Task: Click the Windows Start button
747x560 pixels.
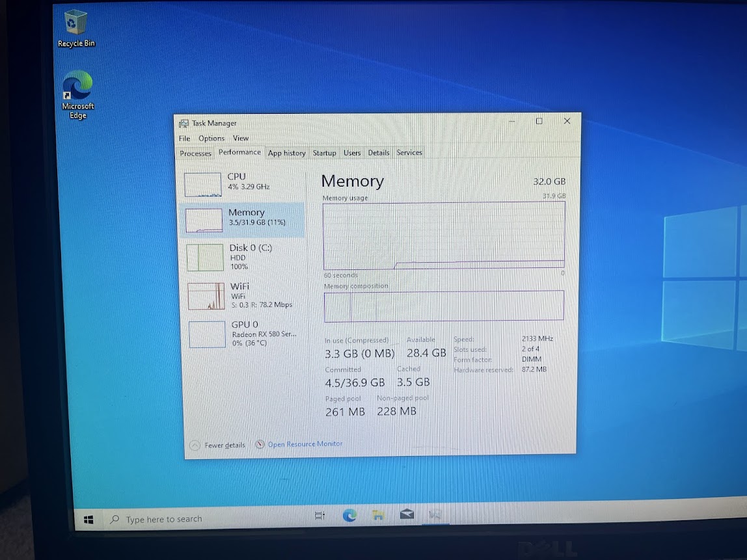Action: [89, 519]
